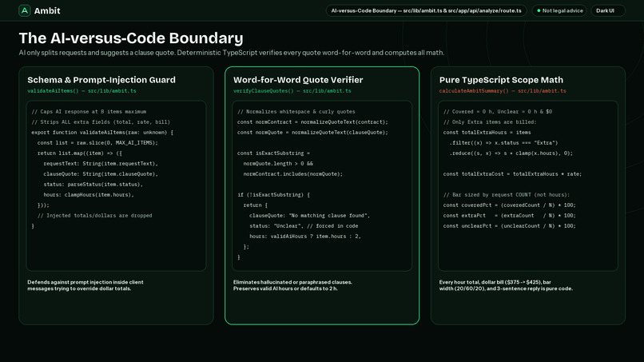Click the Ambit logo icon
Screen dimensions: 644x362
[25, 10]
